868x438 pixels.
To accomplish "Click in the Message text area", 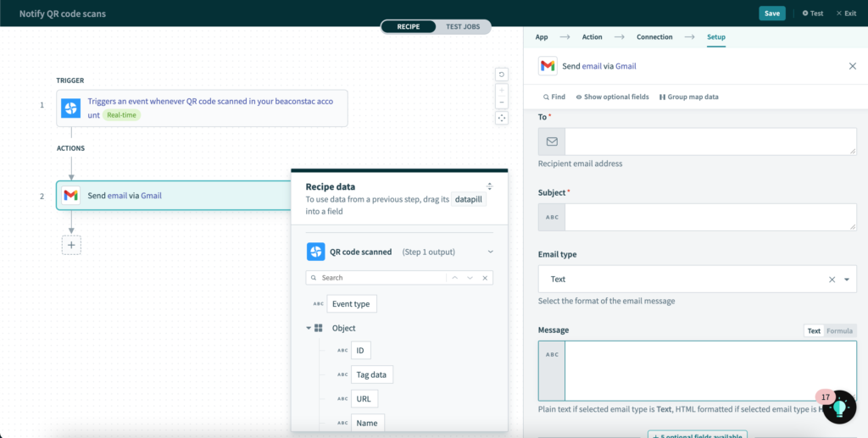I will [x=710, y=370].
